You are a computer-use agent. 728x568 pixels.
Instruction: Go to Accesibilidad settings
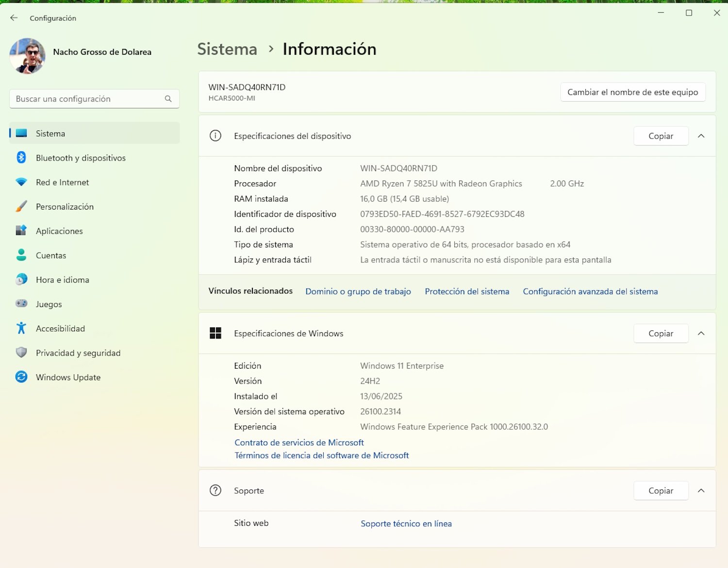click(x=95, y=328)
